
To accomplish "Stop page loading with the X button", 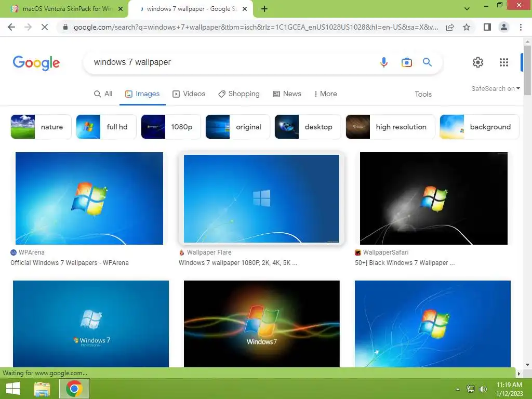I will tap(45, 27).
